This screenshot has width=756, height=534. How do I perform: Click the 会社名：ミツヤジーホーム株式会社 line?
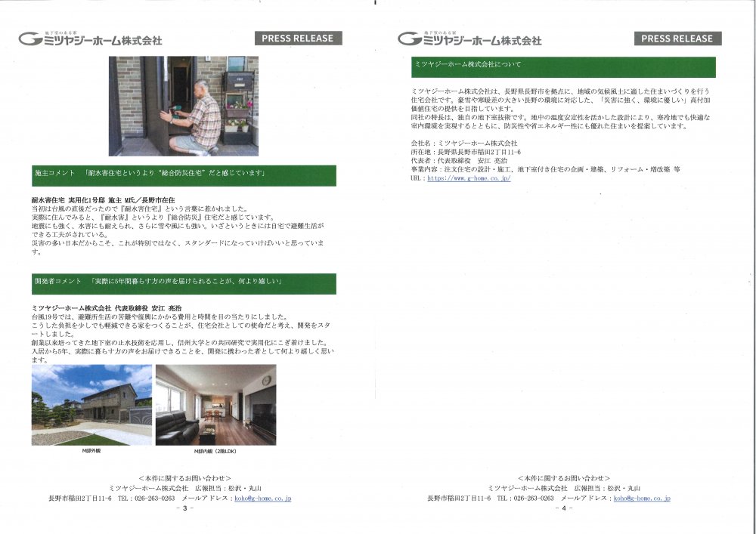click(x=464, y=143)
